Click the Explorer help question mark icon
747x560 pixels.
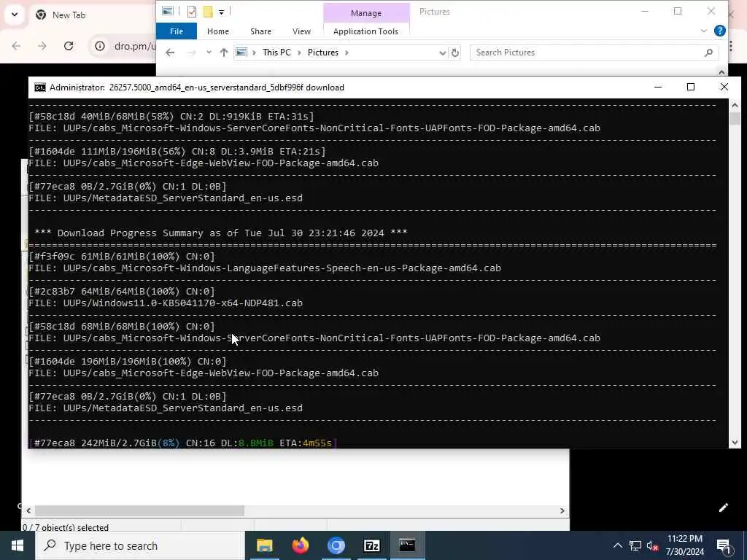click(x=720, y=31)
